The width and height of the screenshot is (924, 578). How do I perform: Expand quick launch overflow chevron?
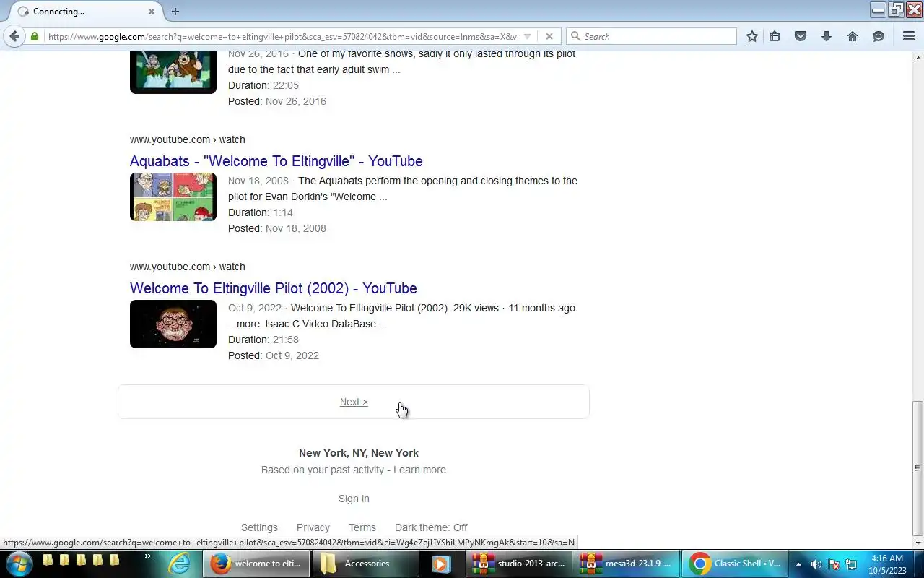148,556
